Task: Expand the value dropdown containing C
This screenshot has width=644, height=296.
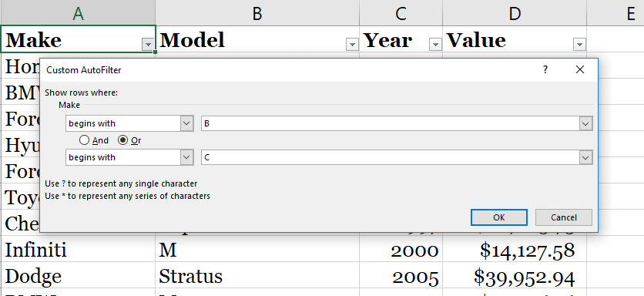Action: [x=585, y=157]
